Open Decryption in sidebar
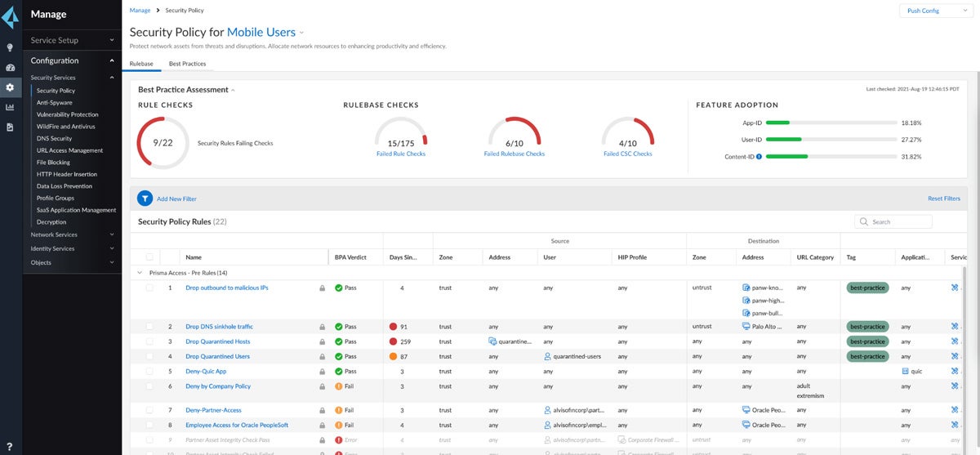Screen dimensions: 980x455 (51, 222)
